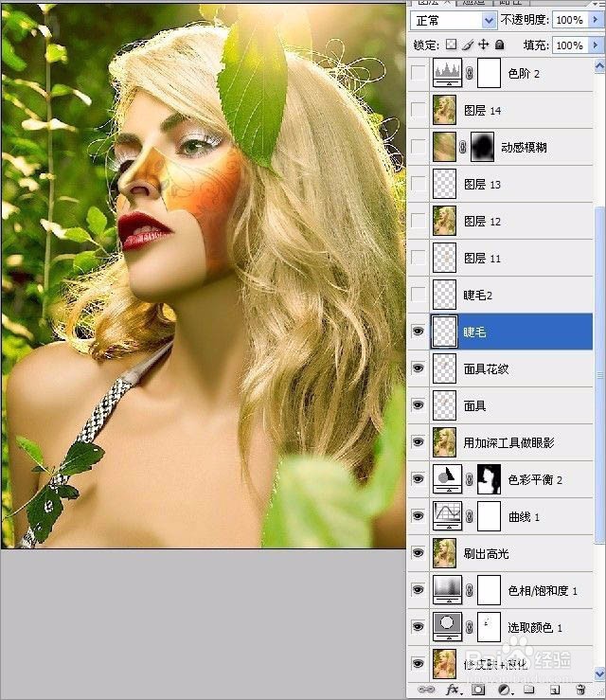Image resolution: width=606 pixels, height=700 pixels.
Task: Toggle mask link chain on 色相/饱和度 1
Action: (x=469, y=590)
